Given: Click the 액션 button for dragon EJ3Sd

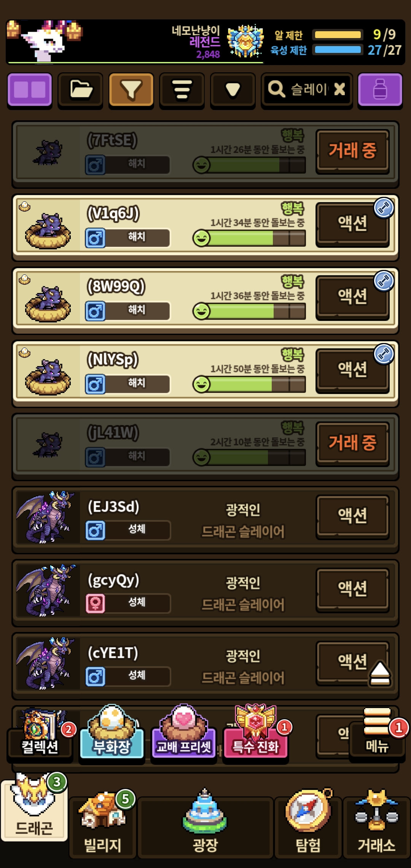Looking at the screenshot, I should (352, 517).
